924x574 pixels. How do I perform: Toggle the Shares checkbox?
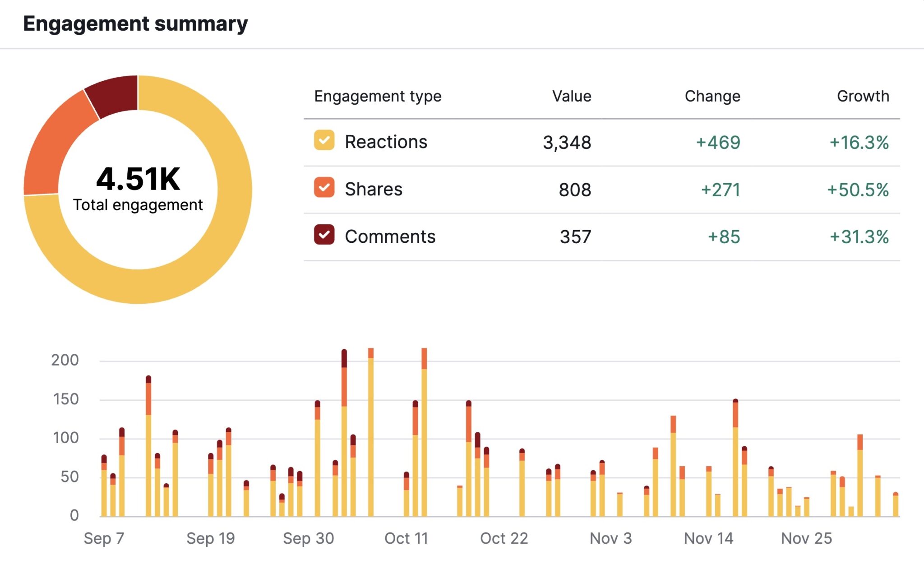coord(324,188)
